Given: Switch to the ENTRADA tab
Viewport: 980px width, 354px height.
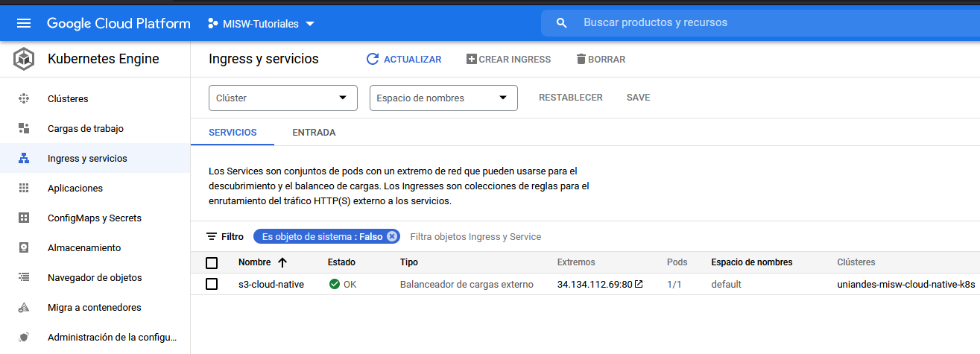Looking at the screenshot, I should coord(314,133).
